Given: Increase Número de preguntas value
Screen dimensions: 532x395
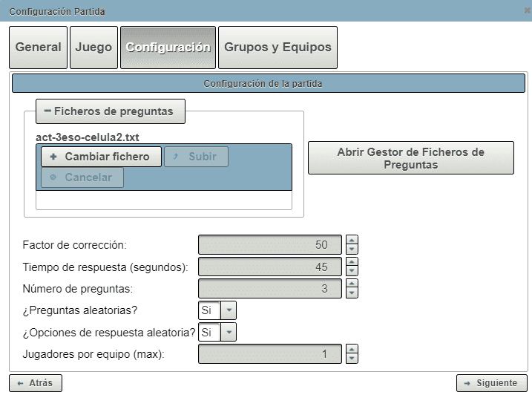Looking at the screenshot, I should pyautogui.click(x=352, y=284).
